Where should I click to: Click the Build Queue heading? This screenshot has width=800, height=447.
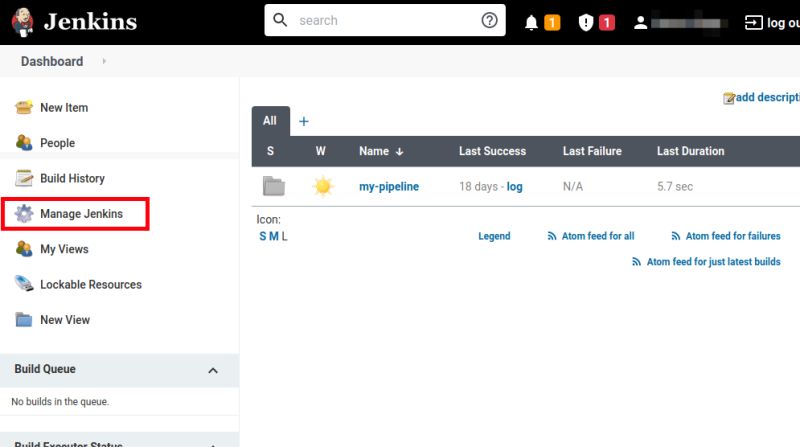pos(45,369)
